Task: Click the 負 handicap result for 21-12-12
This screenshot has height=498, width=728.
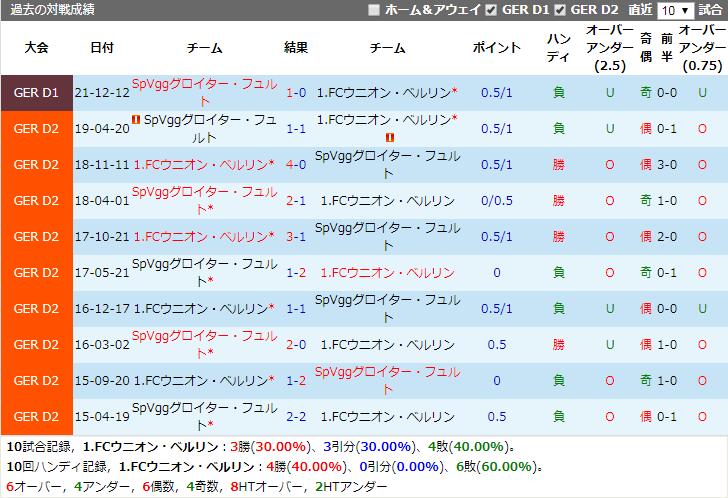Action: click(559, 93)
